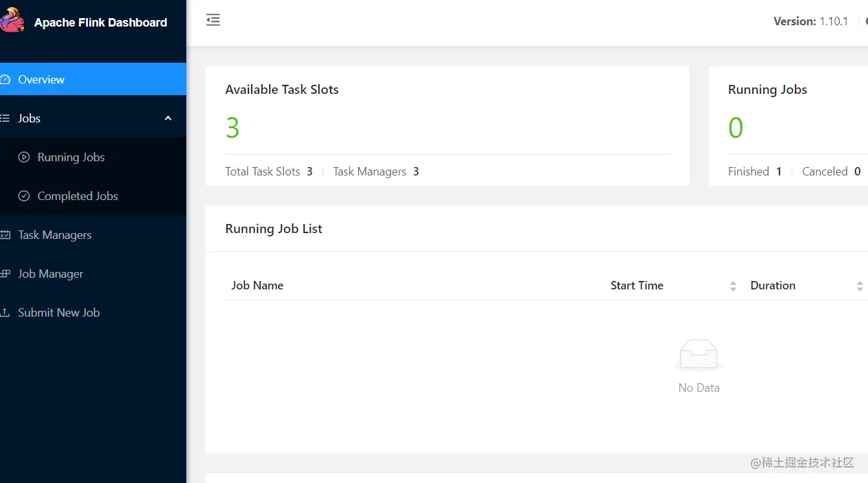Open Submit New Job page

coord(59,313)
